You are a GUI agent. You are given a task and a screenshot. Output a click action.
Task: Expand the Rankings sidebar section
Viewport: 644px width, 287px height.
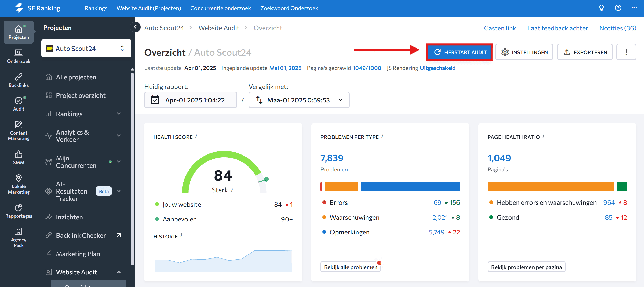pos(119,114)
